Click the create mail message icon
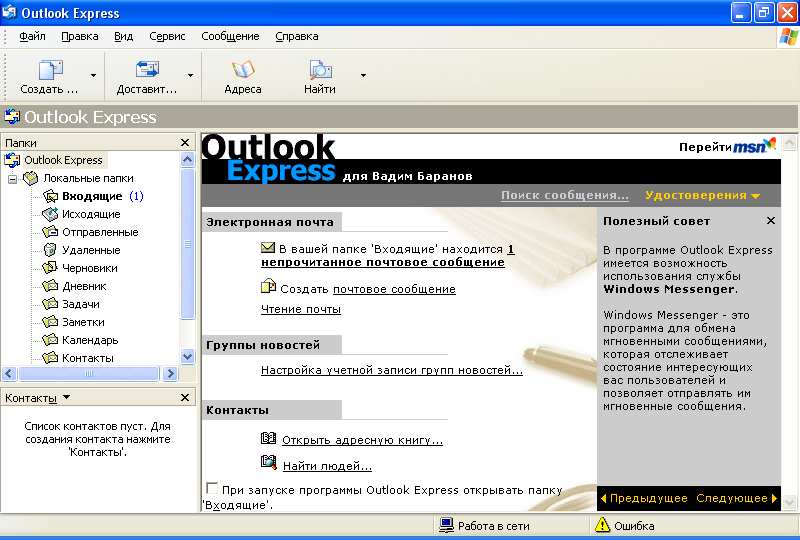This screenshot has height=540, width=800. coord(268,286)
